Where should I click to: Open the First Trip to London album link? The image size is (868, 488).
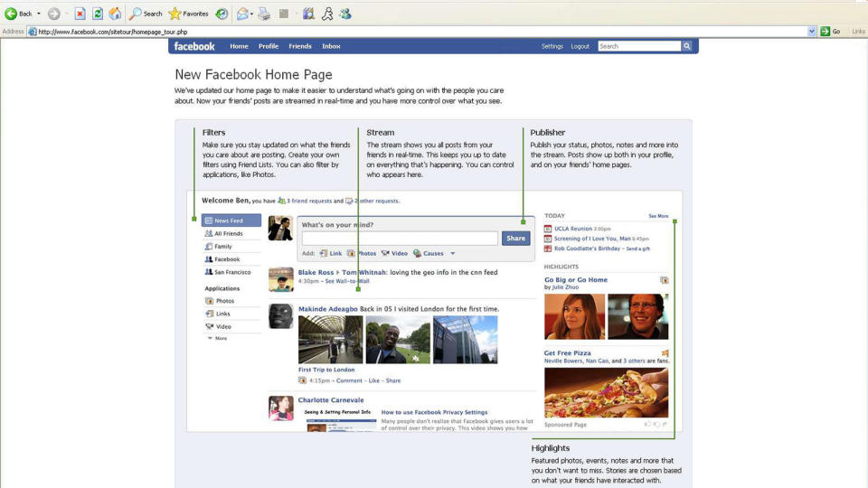326,370
